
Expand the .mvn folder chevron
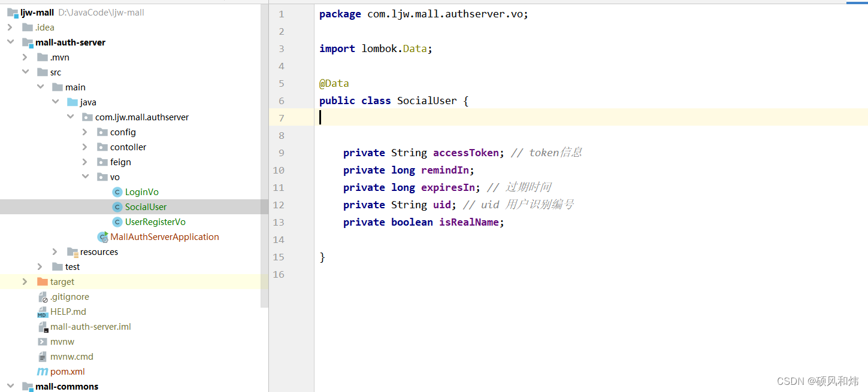(25, 57)
